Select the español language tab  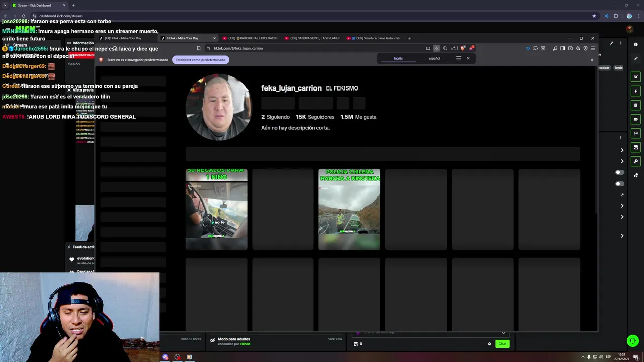(x=434, y=58)
